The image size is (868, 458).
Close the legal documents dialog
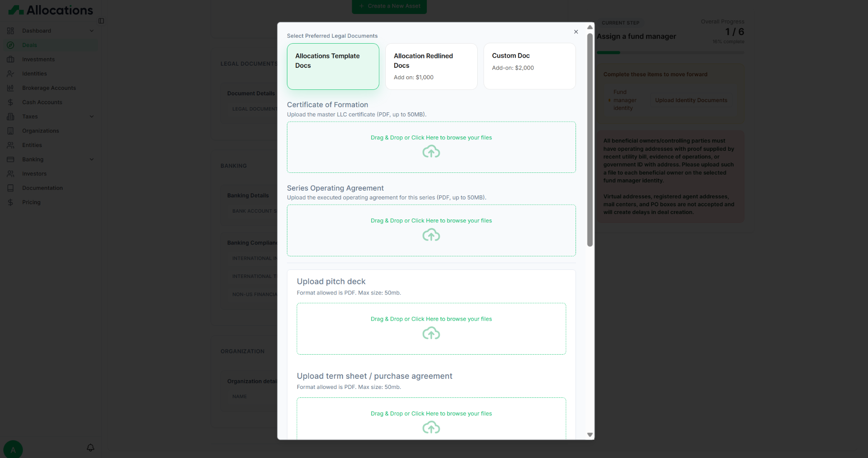pos(576,32)
